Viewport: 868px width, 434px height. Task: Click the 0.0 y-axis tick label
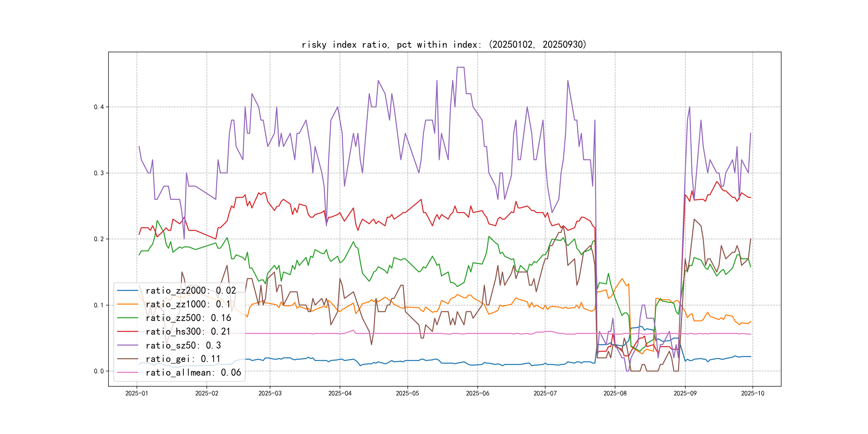pos(99,371)
